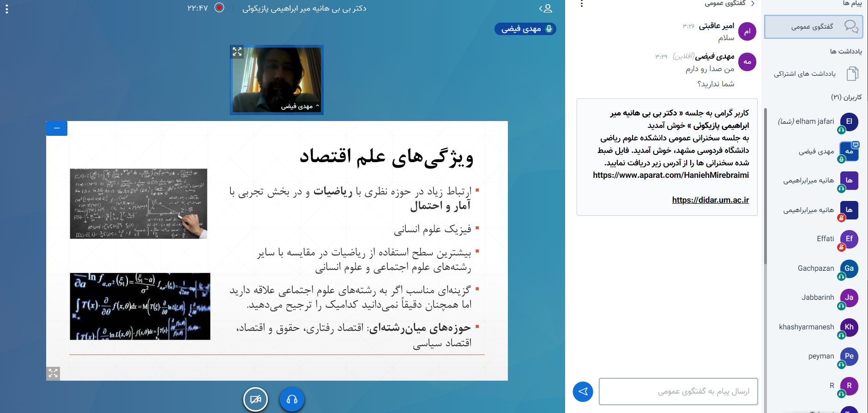The image size is (868, 413).
Task: Click the send message paper-plane button
Action: click(x=583, y=392)
